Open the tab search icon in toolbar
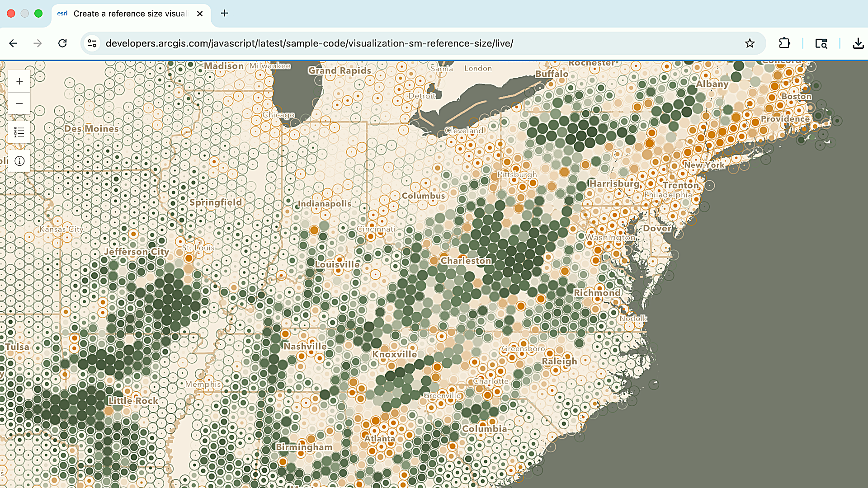Viewport: 868px width, 488px height. [821, 43]
